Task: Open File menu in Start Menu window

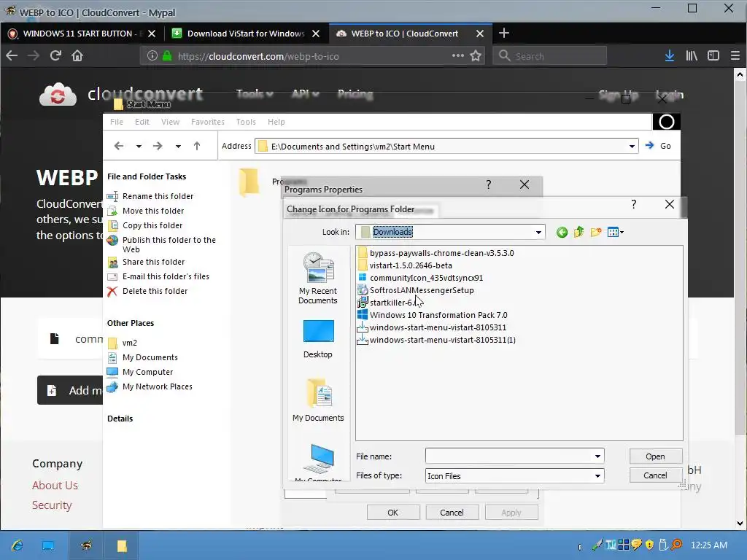Action: [x=117, y=122]
